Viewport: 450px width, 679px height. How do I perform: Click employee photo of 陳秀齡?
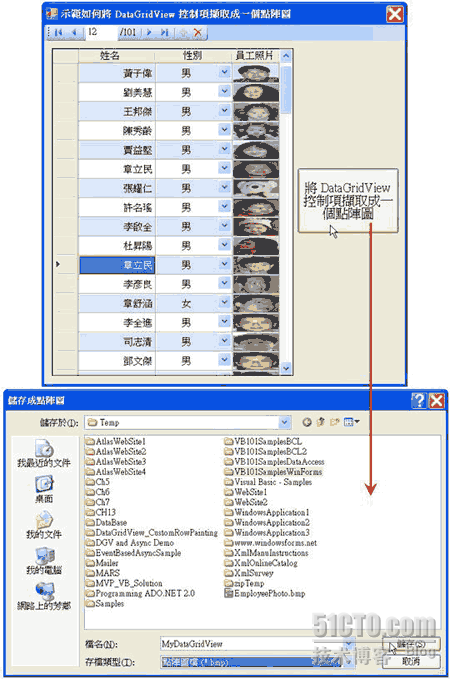[x=256, y=130]
